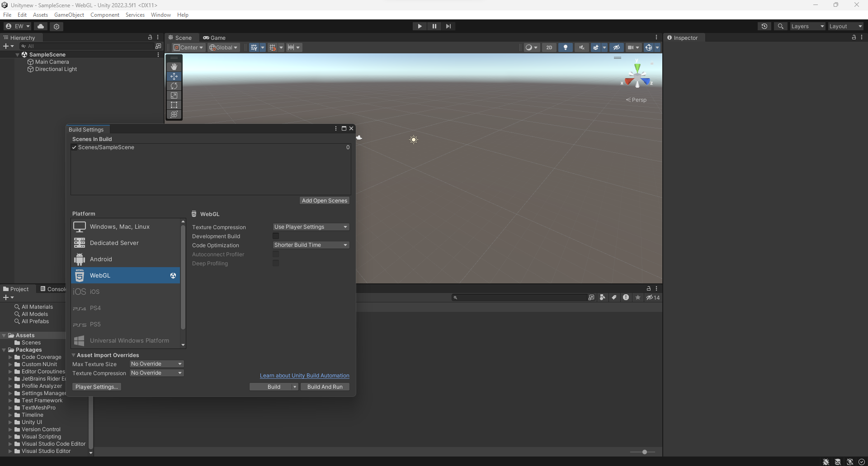Select the Hand view tool
The height and width of the screenshot is (466, 868).
tap(174, 66)
